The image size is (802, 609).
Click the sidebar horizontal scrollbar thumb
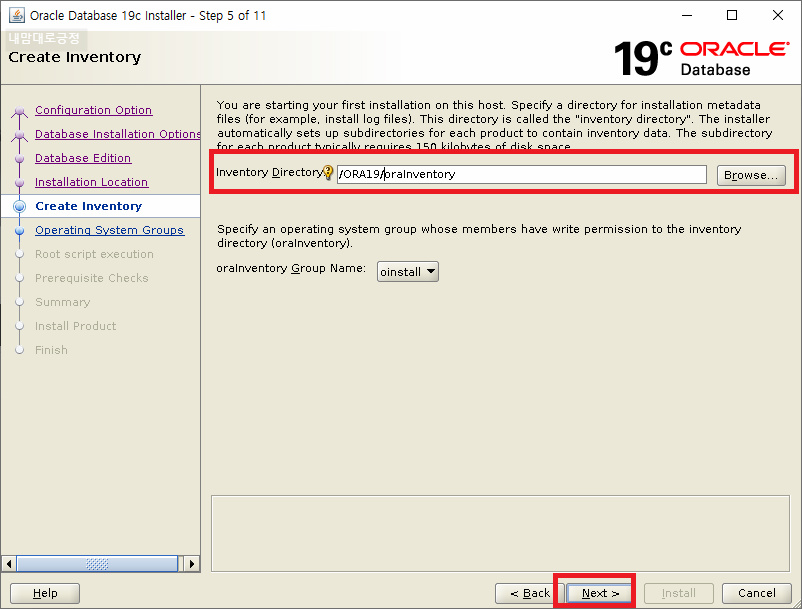97,564
